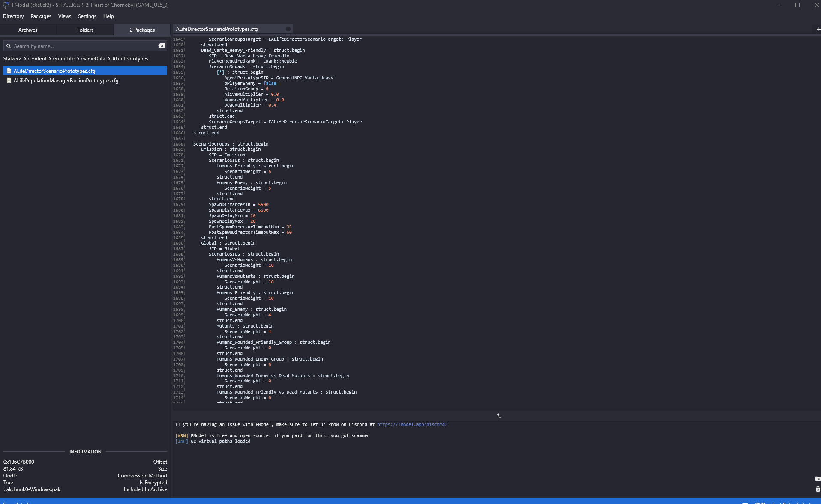
Task: Open the Views menu
Action: click(65, 16)
